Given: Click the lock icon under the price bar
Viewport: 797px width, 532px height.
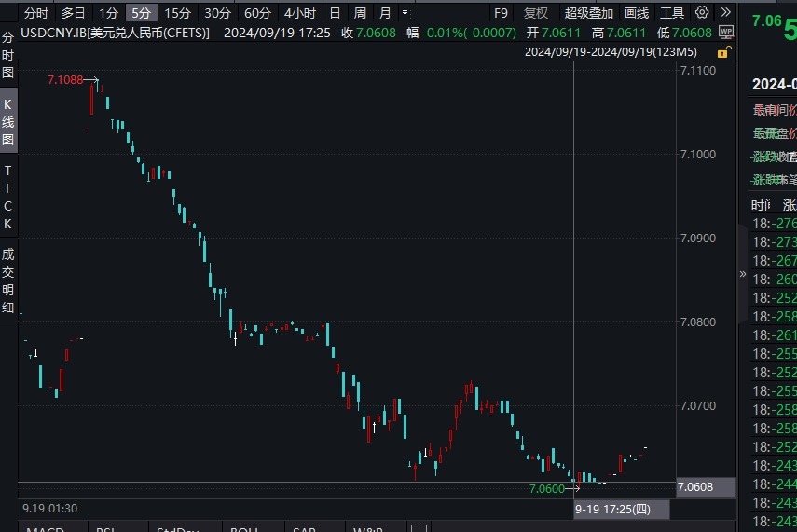Looking at the screenshot, I should [x=725, y=51].
